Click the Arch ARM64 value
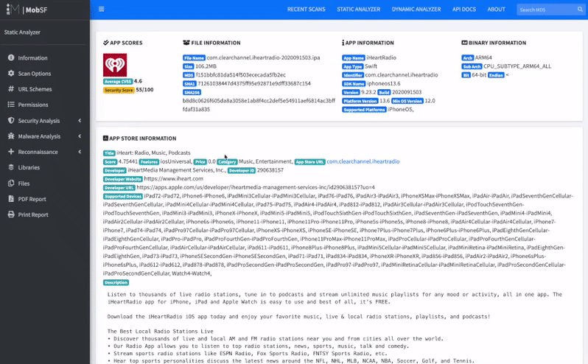Viewport: 588px width, 364px height. click(483, 57)
